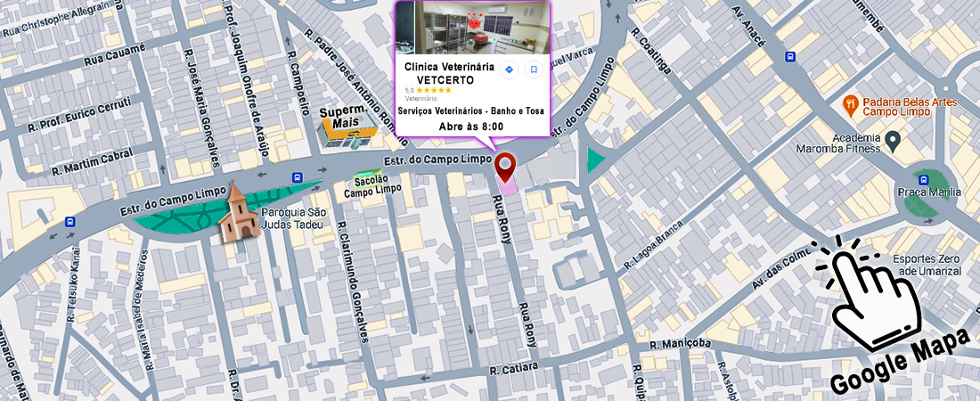Save place with the bookmark icon
This screenshot has height=401, width=980.
coord(533,70)
